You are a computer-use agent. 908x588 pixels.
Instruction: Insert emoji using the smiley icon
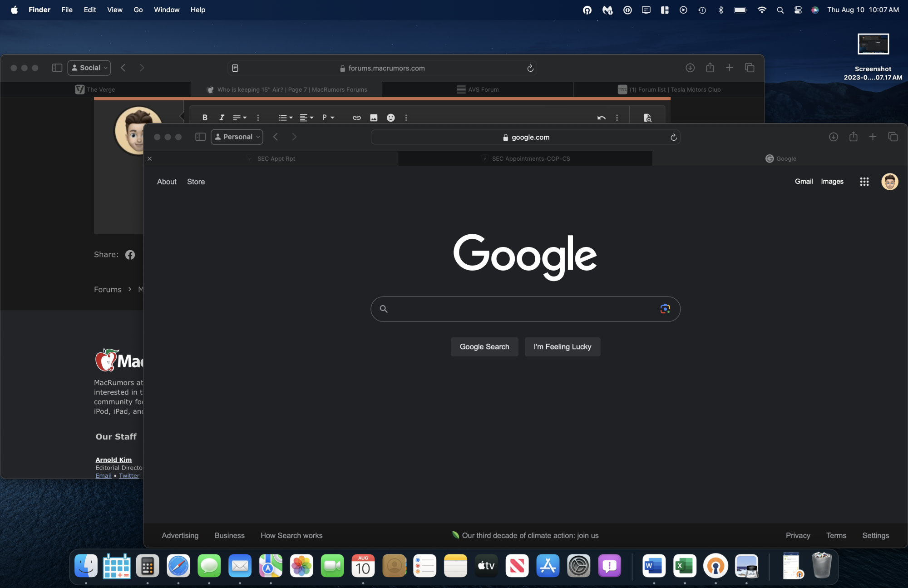(390, 118)
